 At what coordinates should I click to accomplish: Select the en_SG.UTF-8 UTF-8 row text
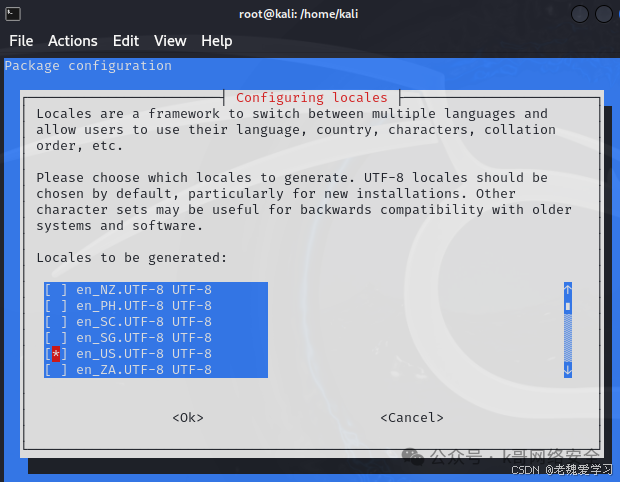pyautogui.click(x=144, y=338)
